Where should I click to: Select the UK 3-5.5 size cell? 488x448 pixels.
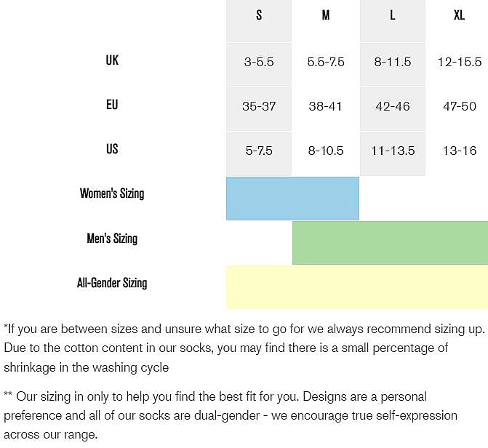(x=259, y=63)
